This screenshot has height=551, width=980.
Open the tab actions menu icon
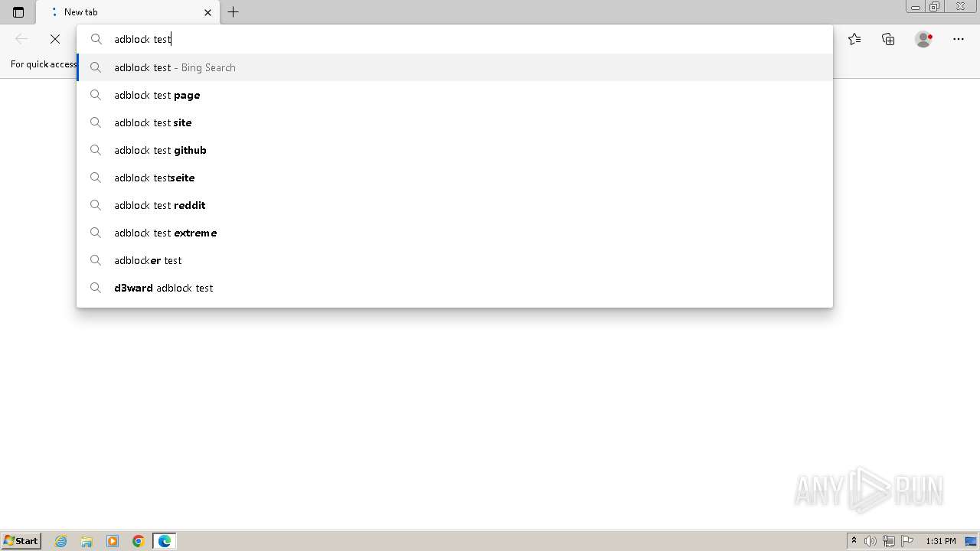click(18, 12)
